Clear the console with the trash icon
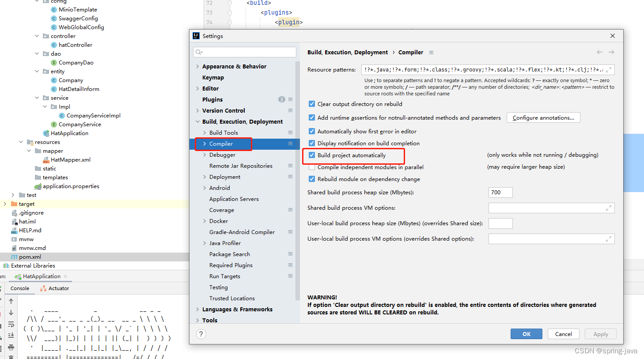The height and width of the screenshot is (359, 644). click(x=11, y=357)
